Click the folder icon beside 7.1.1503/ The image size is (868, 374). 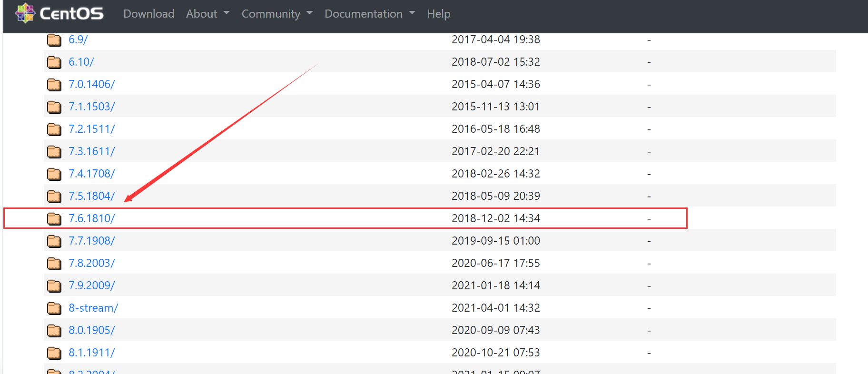[x=54, y=107]
